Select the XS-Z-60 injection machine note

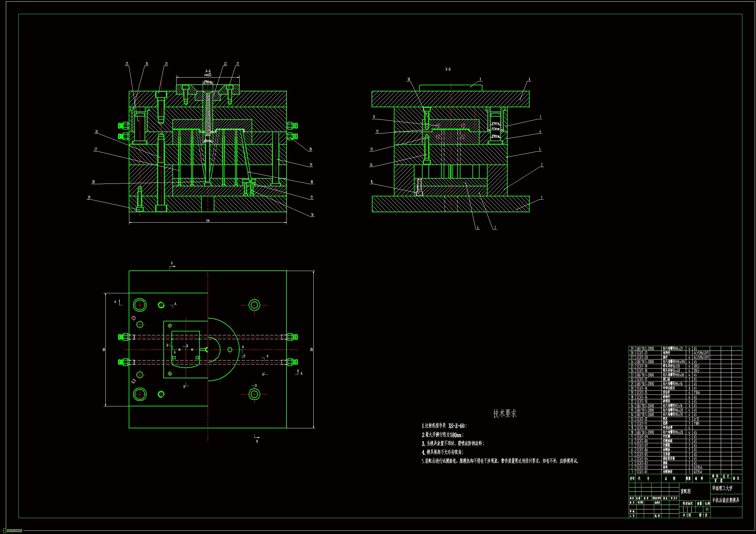tap(456, 426)
